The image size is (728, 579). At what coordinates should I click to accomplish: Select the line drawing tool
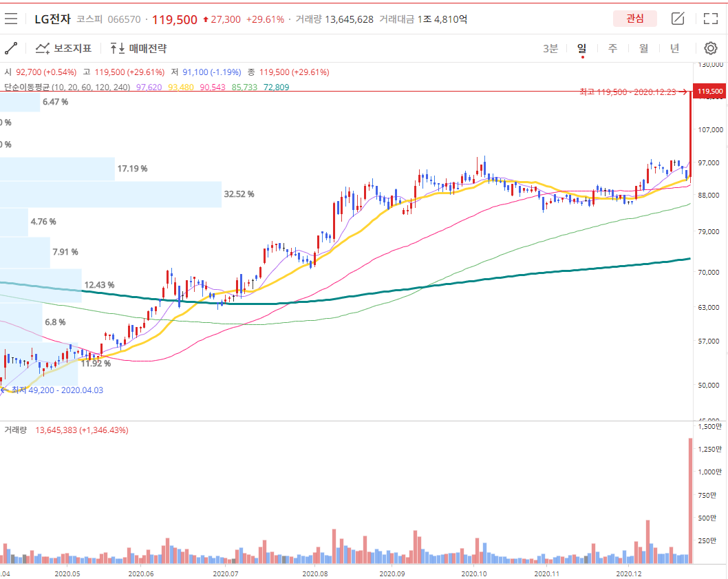(11, 48)
